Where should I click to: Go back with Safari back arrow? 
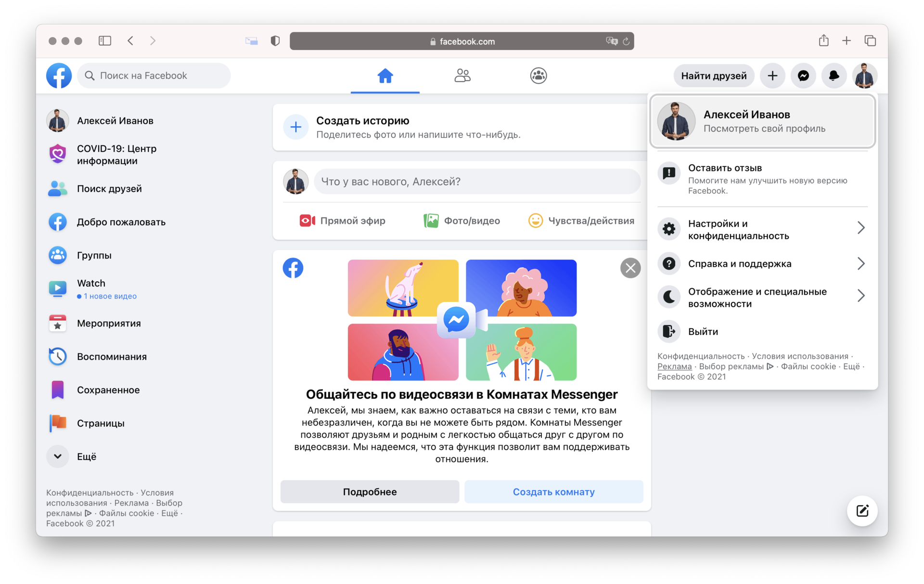pyautogui.click(x=130, y=41)
